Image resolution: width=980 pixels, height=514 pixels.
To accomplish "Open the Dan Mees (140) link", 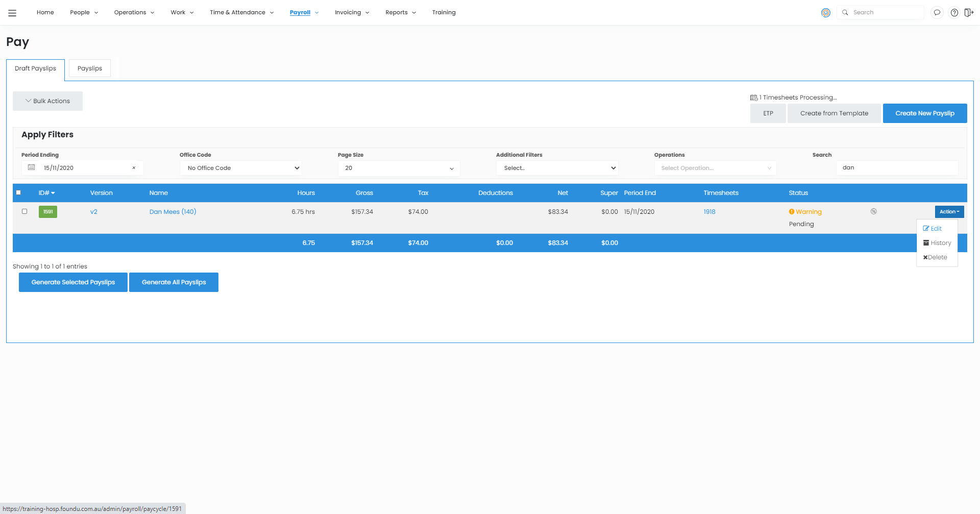I will click(x=173, y=212).
